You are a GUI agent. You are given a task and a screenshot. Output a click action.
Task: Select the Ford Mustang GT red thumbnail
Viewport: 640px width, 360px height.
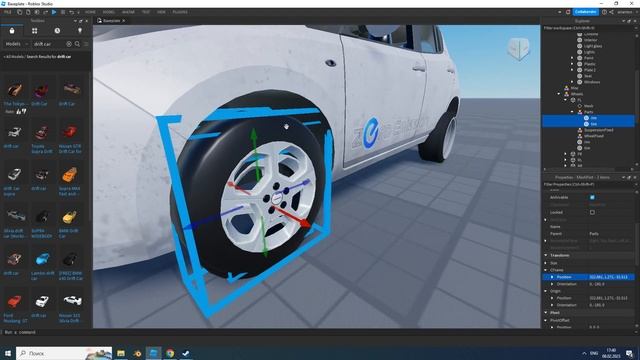click(x=14, y=301)
